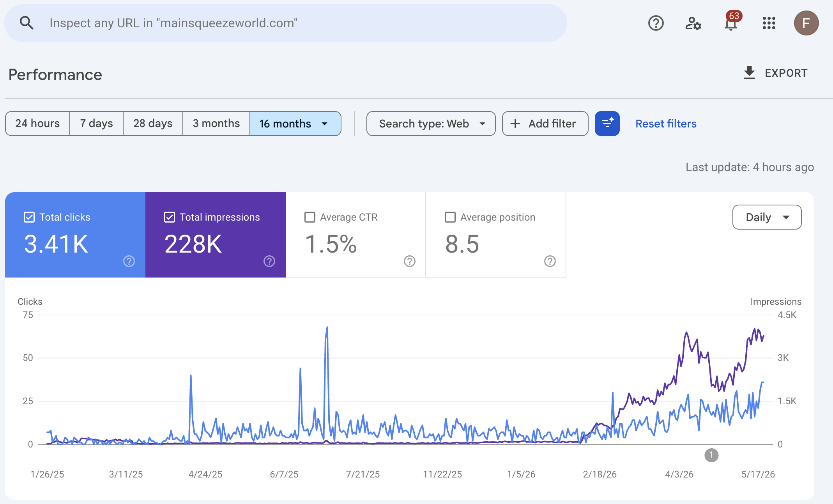Click the 7/21/25 date axis label
The height and width of the screenshot is (504, 833).
click(x=363, y=474)
